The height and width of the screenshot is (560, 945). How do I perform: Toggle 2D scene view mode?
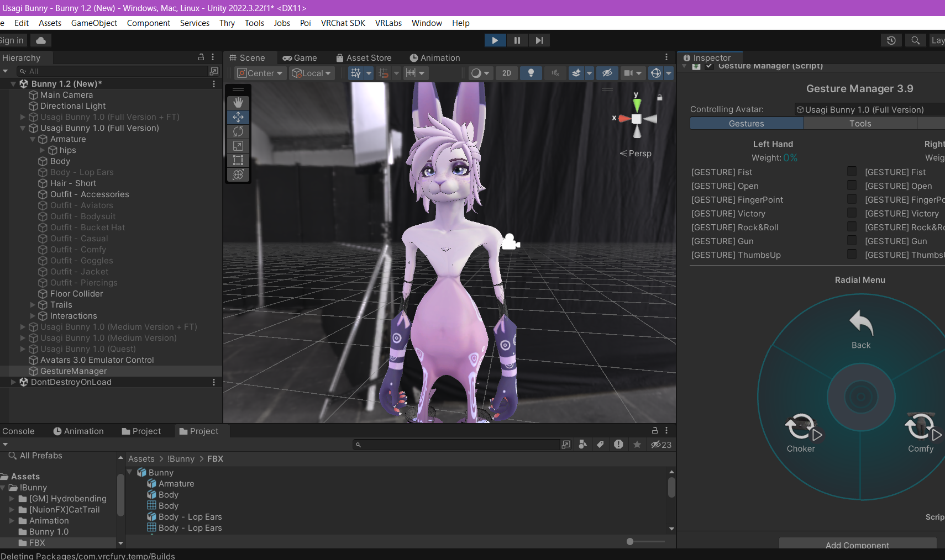507,73
